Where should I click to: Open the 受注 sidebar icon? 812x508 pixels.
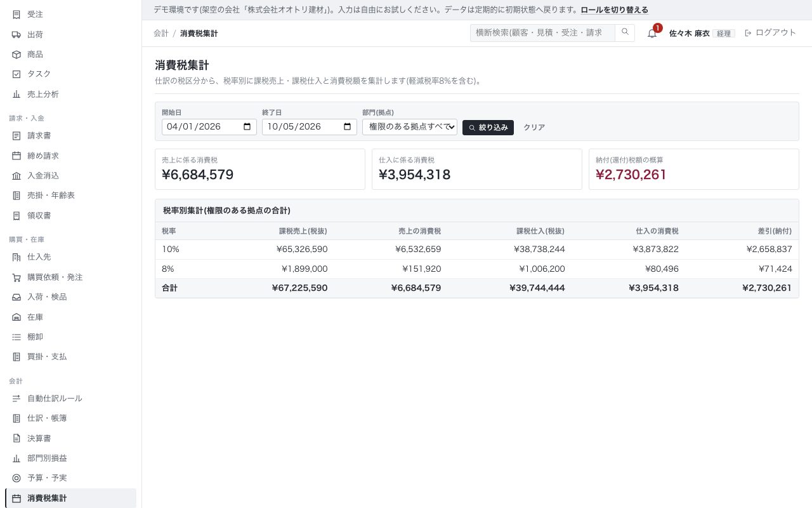(x=16, y=14)
